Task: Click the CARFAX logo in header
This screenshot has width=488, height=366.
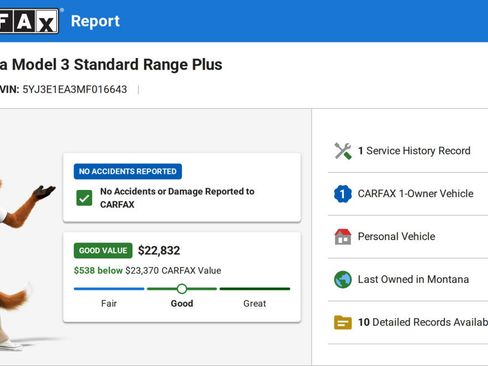Action: [29, 21]
